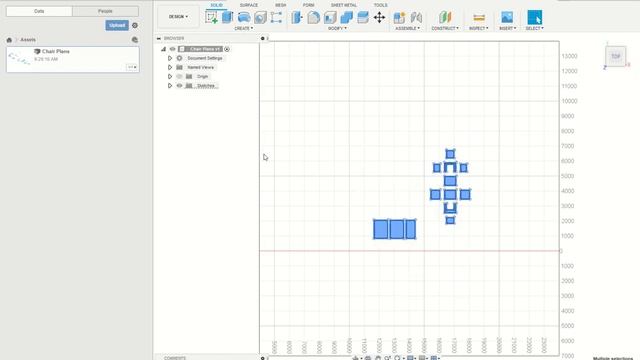Select the Hole tool icon

[260, 17]
